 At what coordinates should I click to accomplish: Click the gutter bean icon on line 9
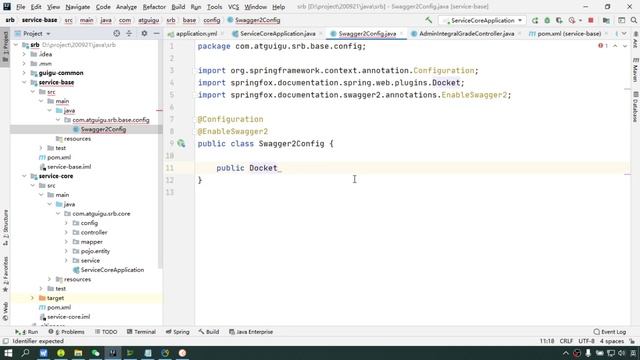pos(181,144)
